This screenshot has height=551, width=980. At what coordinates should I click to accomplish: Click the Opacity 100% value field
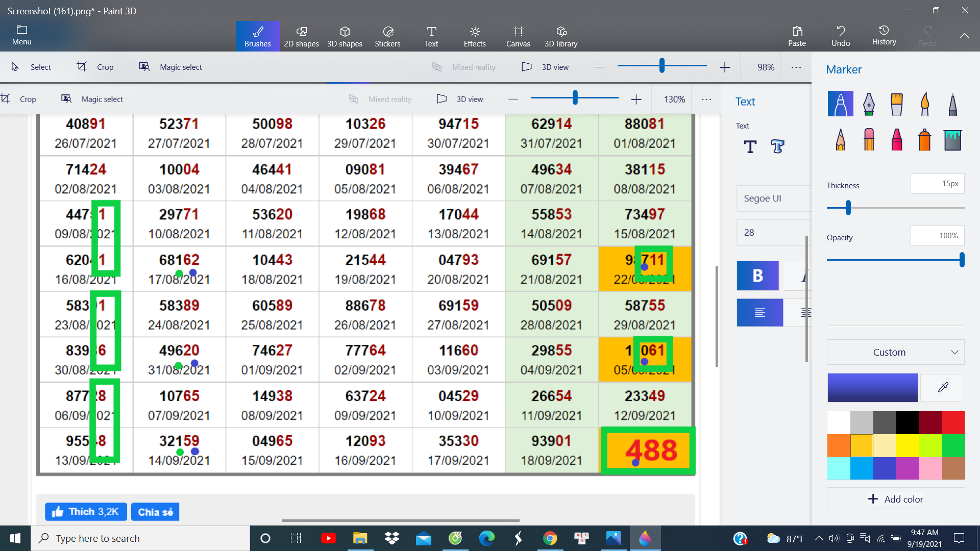(937, 235)
